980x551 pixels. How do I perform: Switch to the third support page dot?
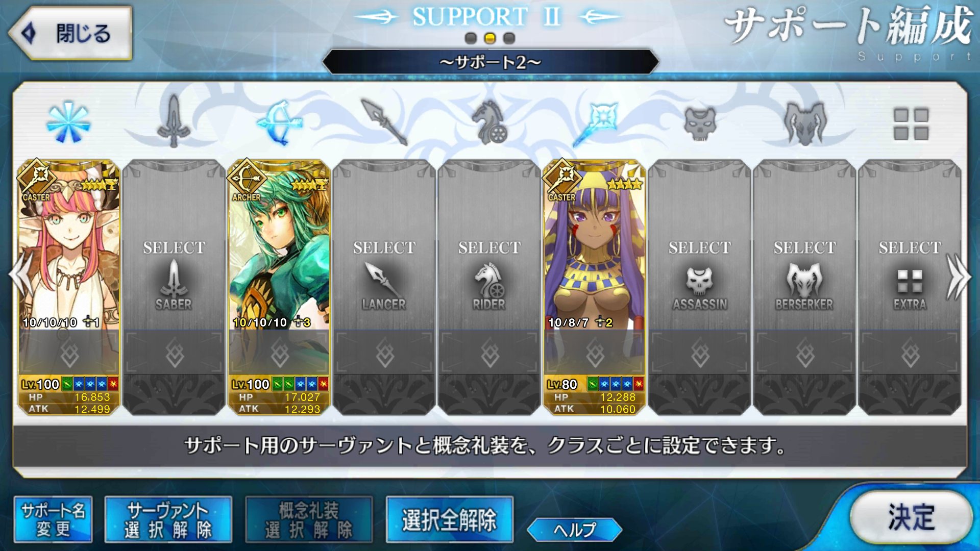click(x=509, y=38)
